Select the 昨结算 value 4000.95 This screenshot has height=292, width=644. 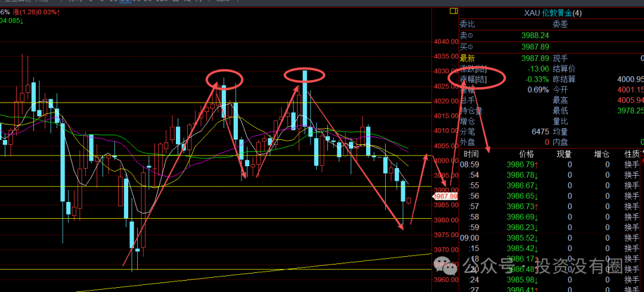click(630, 79)
